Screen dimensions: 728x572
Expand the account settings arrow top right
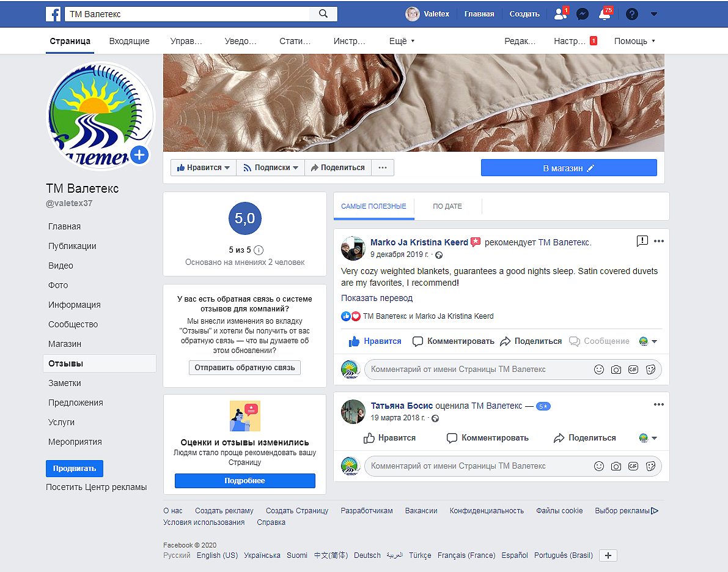pyautogui.click(x=654, y=13)
